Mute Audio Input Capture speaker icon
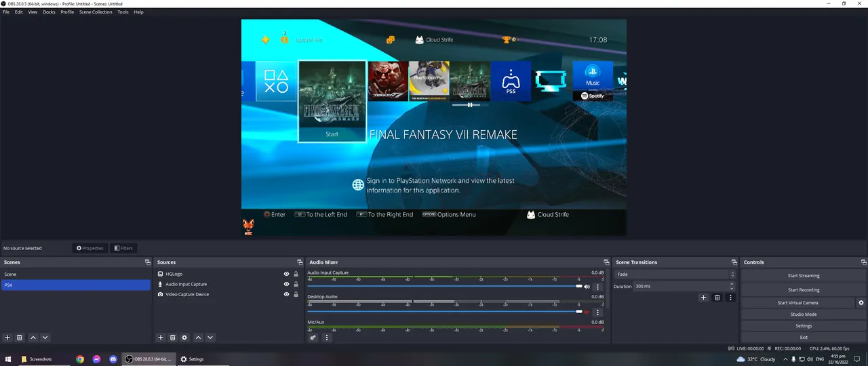 click(587, 287)
